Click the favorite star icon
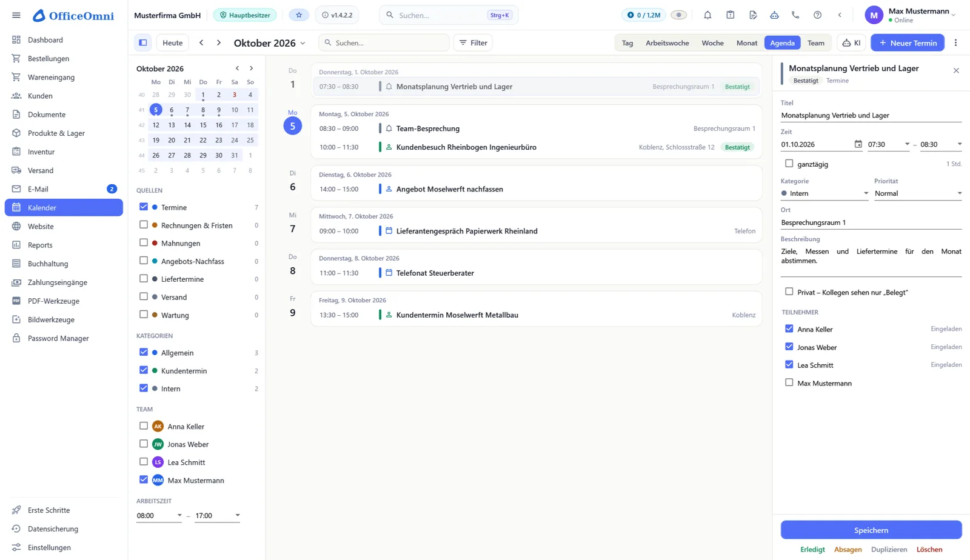The width and height of the screenshot is (970, 560). click(x=299, y=15)
